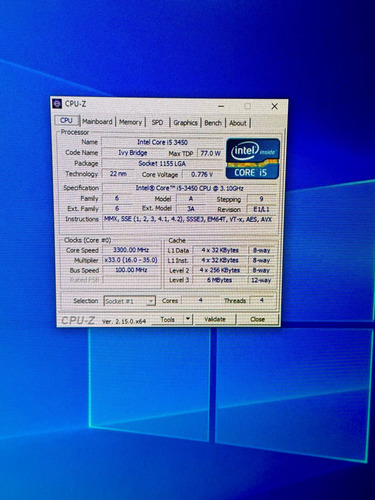Click the Stepping value '9'
375x500 pixels.
coord(261,199)
